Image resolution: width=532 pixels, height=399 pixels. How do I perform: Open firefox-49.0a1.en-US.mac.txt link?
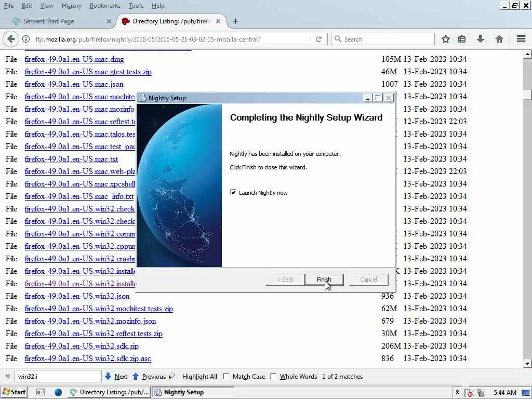click(71, 159)
